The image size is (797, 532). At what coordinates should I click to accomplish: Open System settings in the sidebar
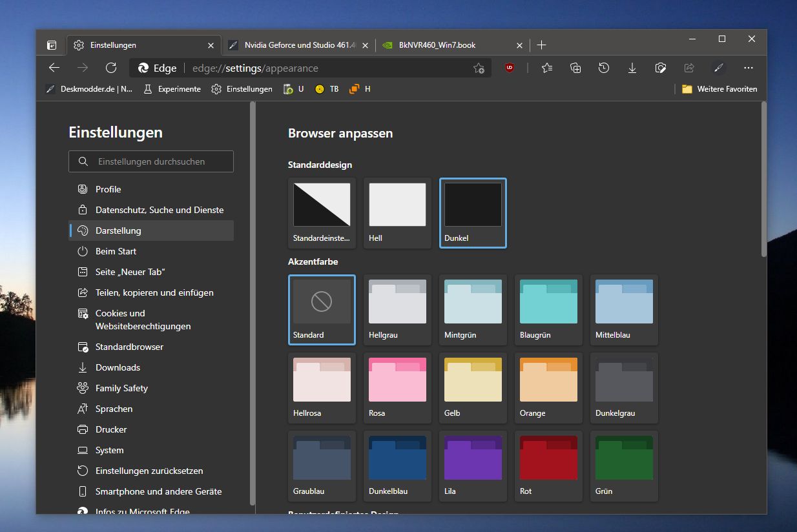[x=151, y=450]
